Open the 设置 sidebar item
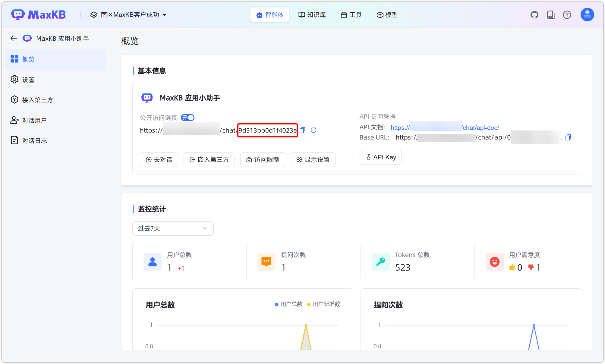 [x=28, y=79]
